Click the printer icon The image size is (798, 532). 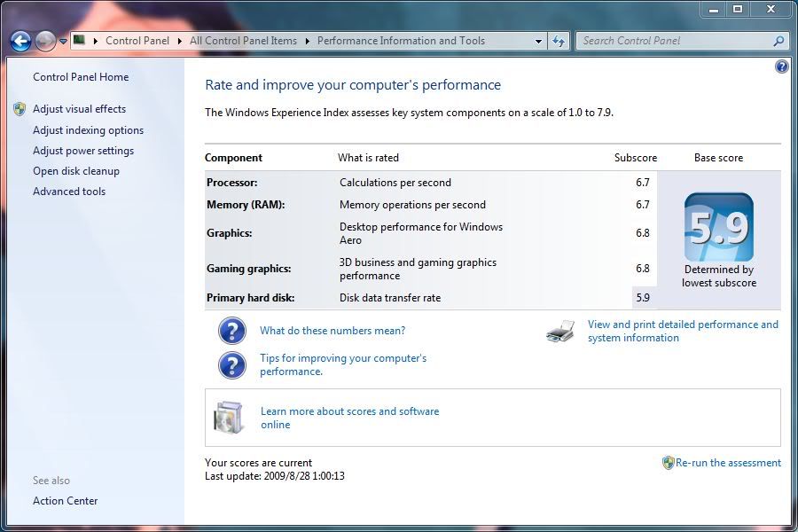pos(560,332)
